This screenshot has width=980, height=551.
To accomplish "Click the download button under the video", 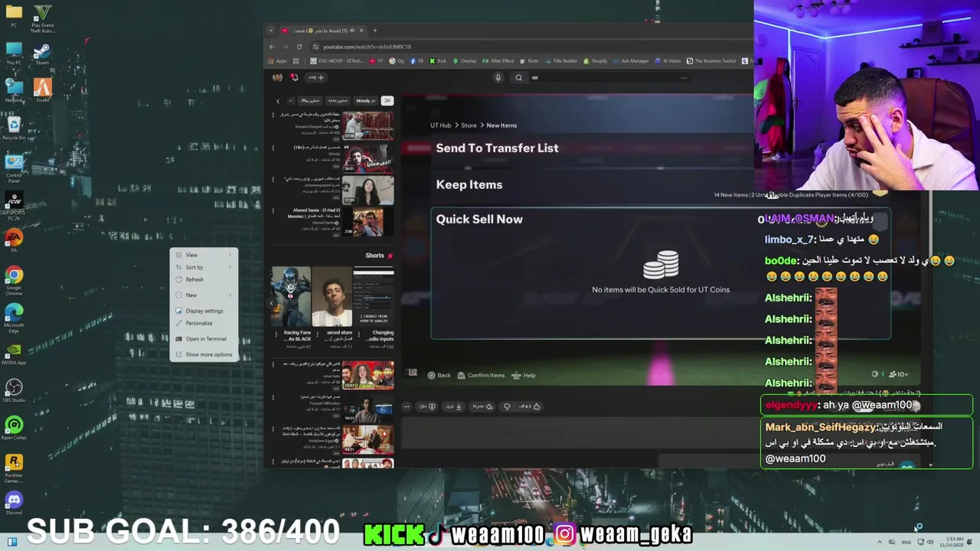I will pos(454,406).
